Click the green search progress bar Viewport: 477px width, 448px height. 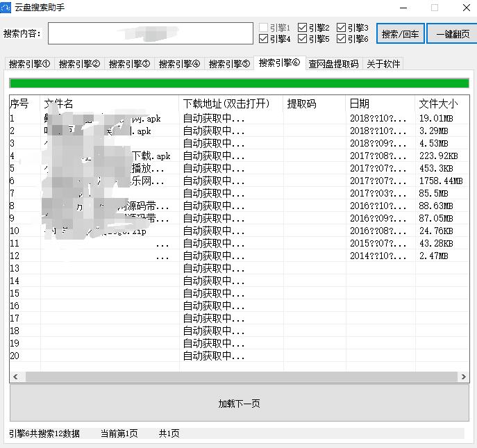[239, 83]
